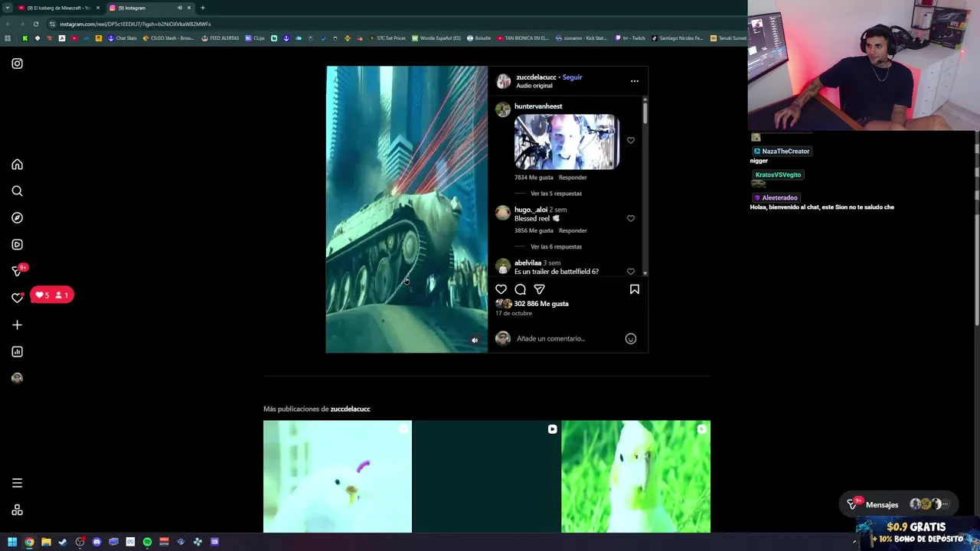Open Spotify from taskbar
The height and width of the screenshot is (551, 980).
click(147, 542)
